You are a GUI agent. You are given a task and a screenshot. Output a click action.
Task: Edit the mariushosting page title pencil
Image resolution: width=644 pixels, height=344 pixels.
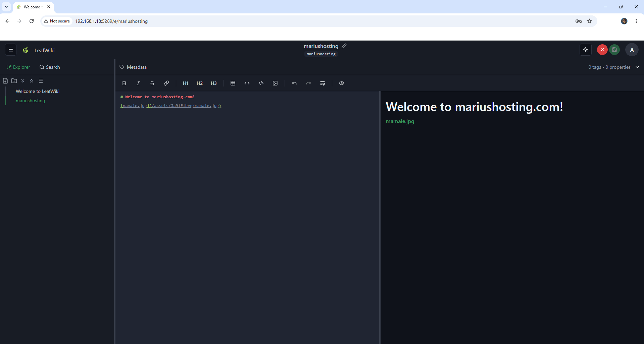pyautogui.click(x=344, y=46)
